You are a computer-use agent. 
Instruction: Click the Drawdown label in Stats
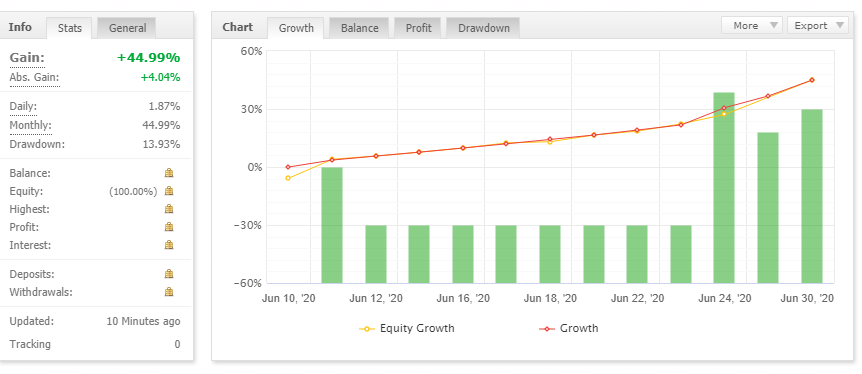tap(37, 145)
